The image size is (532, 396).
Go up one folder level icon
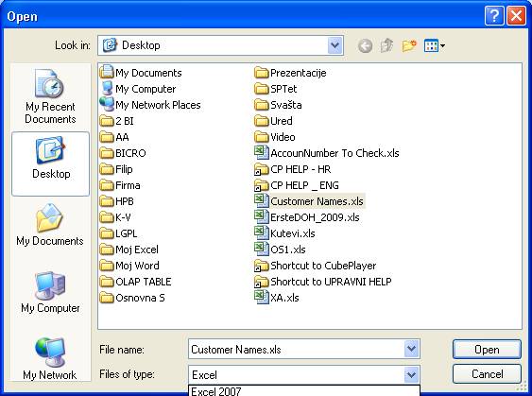pos(386,45)
